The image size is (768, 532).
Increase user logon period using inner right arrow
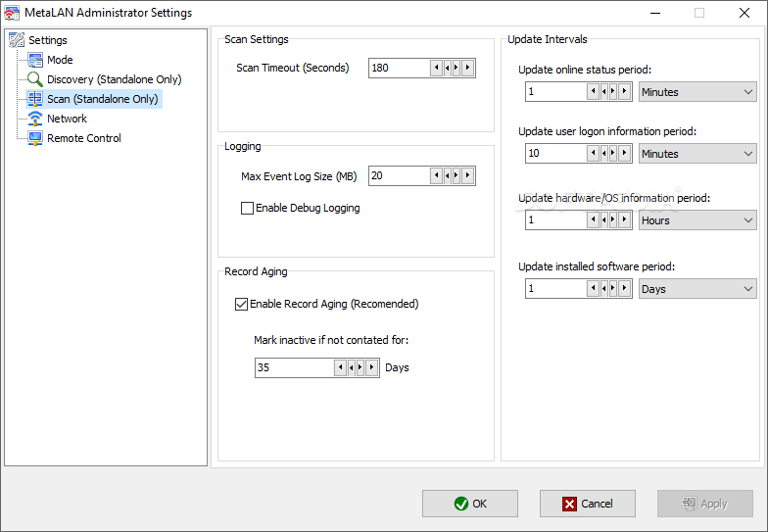click(613, 153)
